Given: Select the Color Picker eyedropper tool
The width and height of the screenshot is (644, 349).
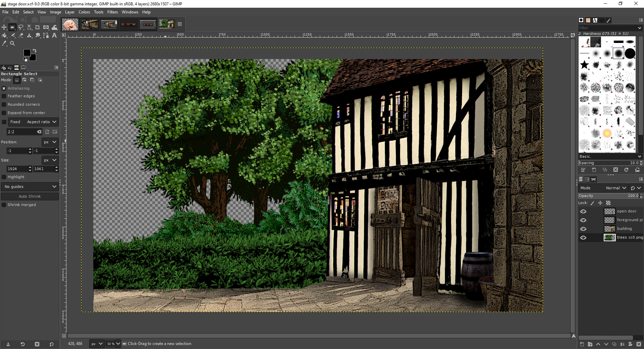Looking at the screenshot, I should [x=4, y=43].
